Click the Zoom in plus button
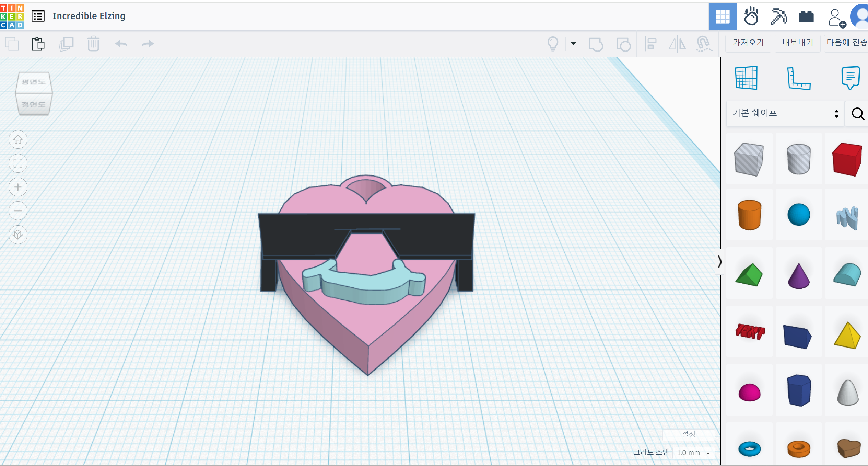 18,187
